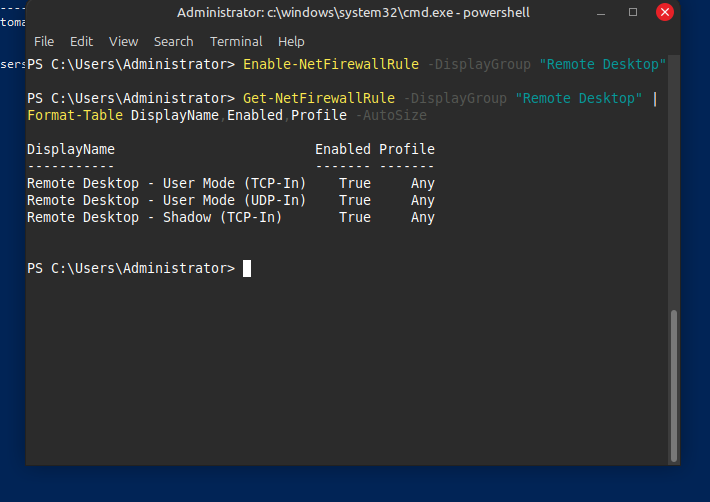Open the Help menu

click(x=291, y=41)
